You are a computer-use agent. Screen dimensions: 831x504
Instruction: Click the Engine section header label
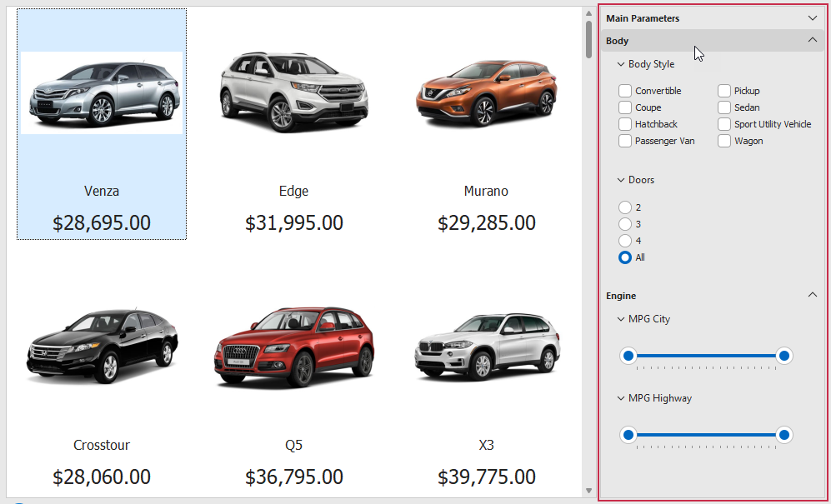[621, 296]
